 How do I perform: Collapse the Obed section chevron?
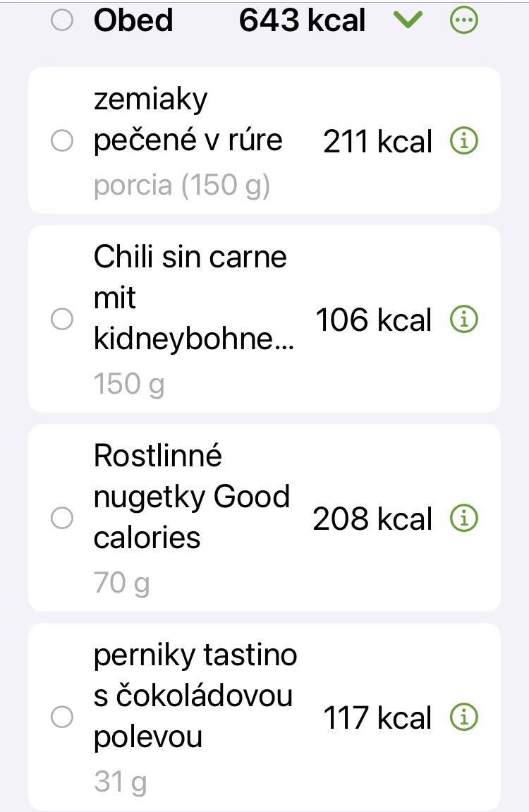[408, 21]
